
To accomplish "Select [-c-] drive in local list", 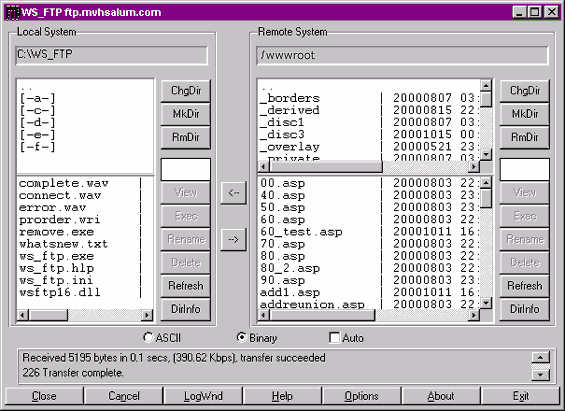I will click(37, 111).
